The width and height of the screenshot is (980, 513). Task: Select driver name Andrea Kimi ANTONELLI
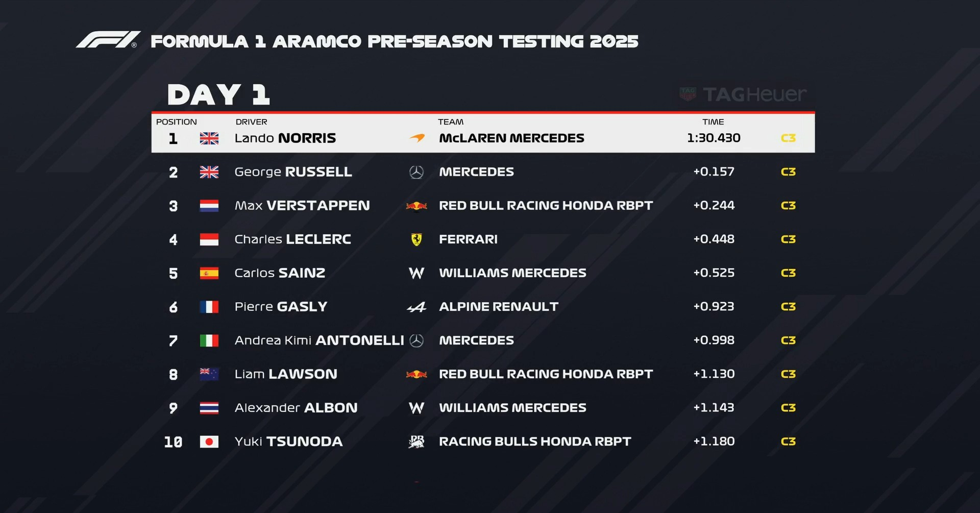[x=319, y=340]
